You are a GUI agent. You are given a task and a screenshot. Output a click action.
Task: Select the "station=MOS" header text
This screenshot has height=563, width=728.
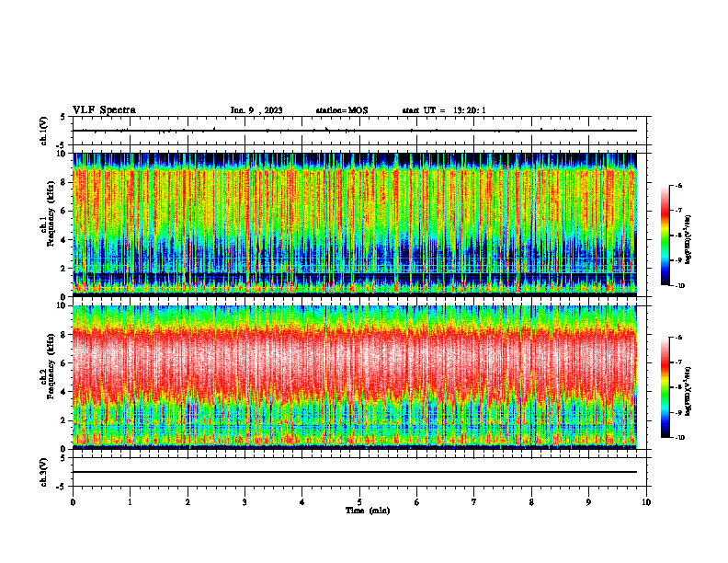click(342, 110)
